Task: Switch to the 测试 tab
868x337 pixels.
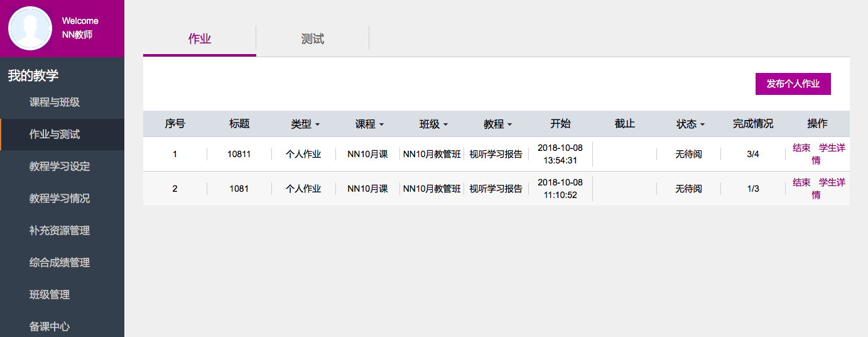Action: 312,39
